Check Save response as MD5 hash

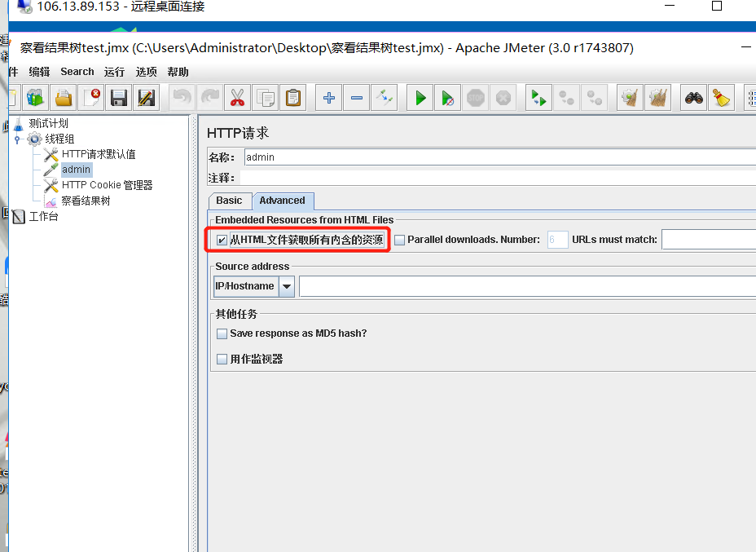[222, 333]
